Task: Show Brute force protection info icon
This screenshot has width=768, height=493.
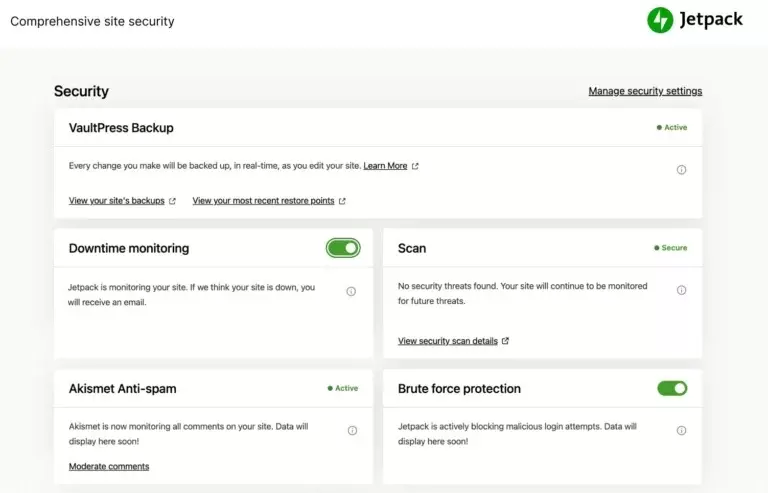Action: (681, 430)
